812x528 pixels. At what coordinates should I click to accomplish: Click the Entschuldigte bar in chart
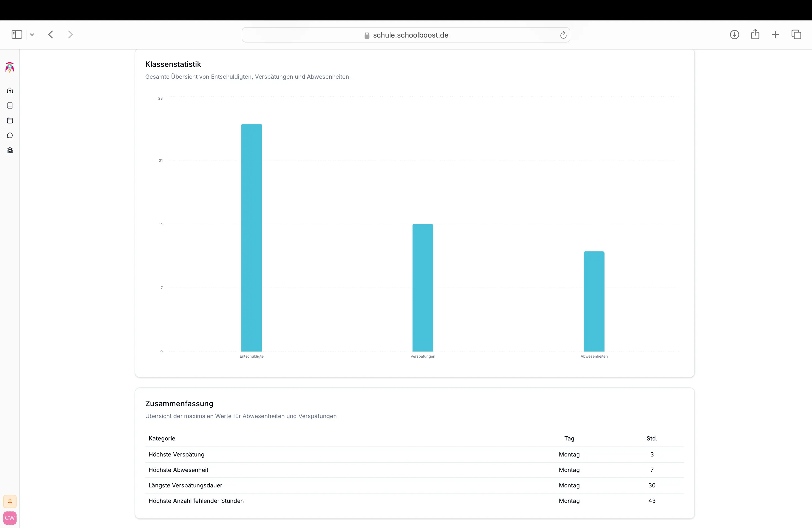[x=251, y=237]
